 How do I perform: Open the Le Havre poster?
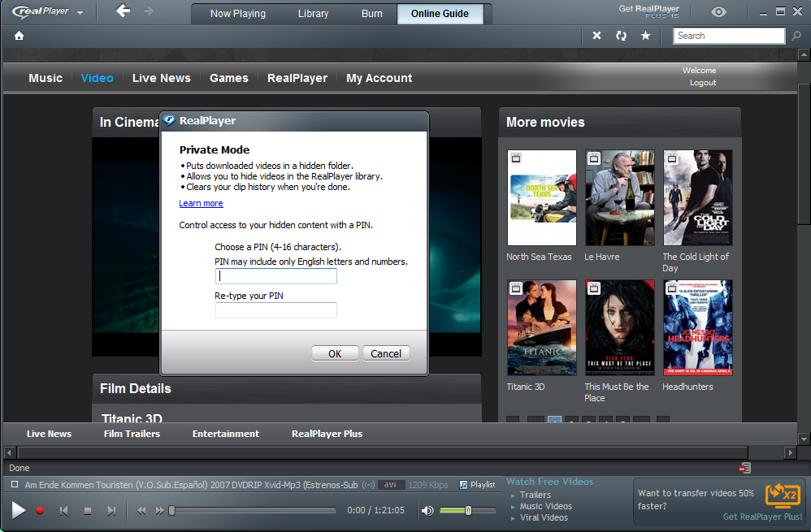click(620, 198)
